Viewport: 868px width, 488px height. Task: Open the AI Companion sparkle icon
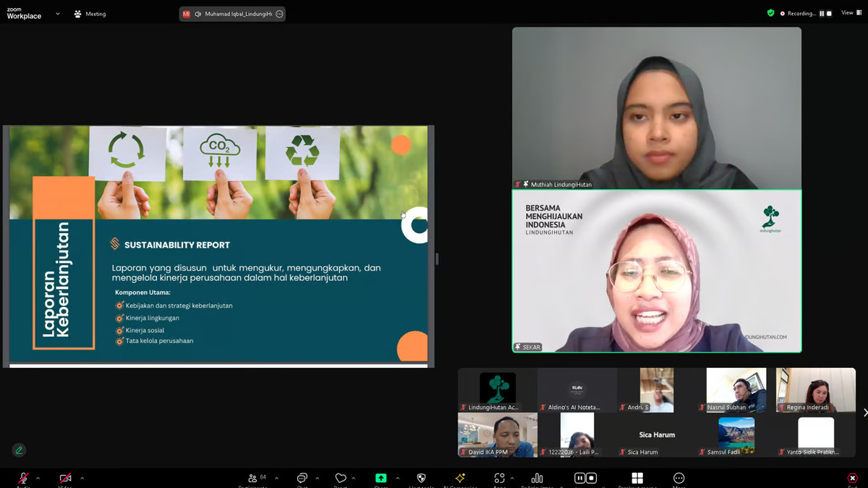tap(459, 478)
